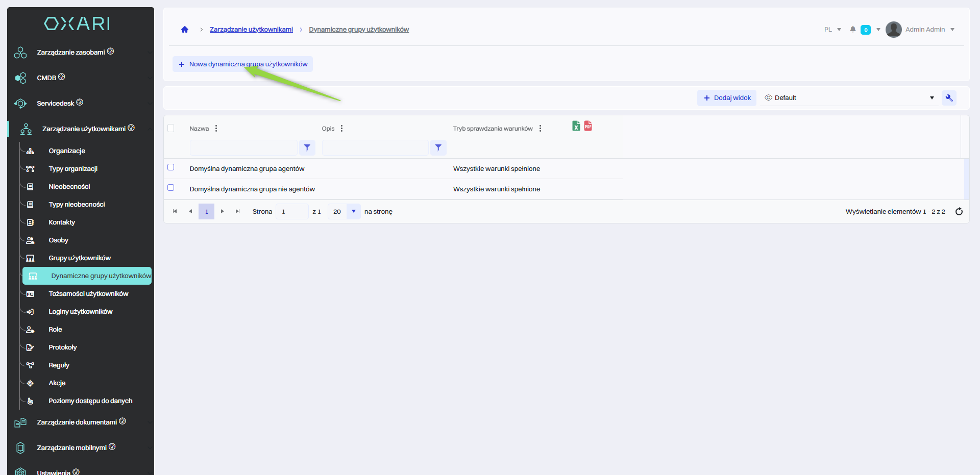Focus the Nazwa filter text field
The width and height of the screenshot is (980, 475).
[x=243, y=147]
